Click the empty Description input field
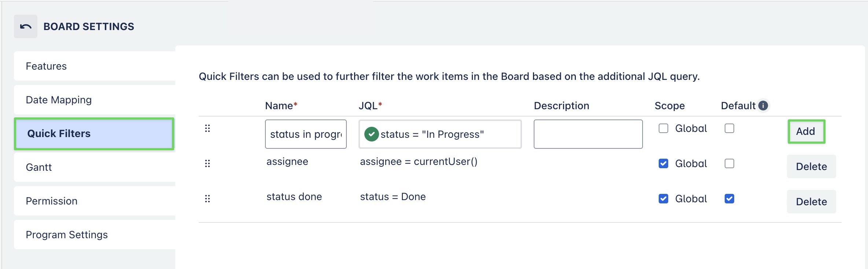The image size is (868, 269). [588, 134]
